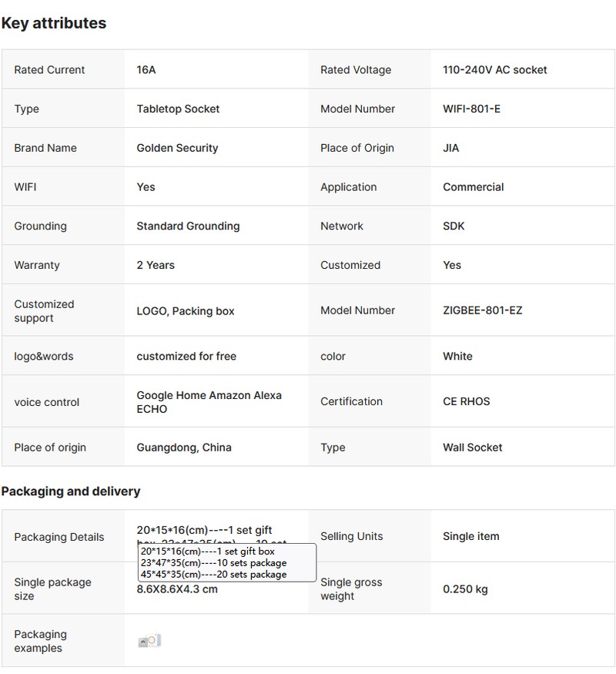The width and height of the screenshot is (616, 674).
Task: Click the CE RHOS certification value
Action: coord(466,401)
